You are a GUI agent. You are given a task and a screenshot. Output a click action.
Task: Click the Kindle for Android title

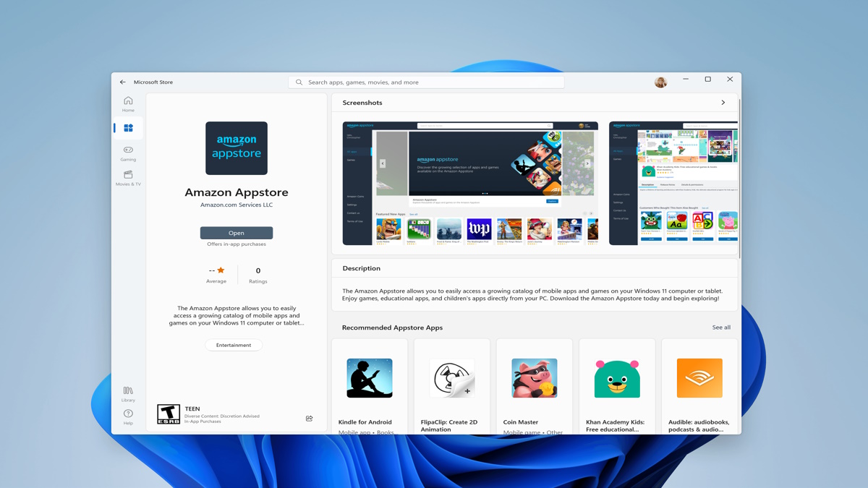pos(365,422)
